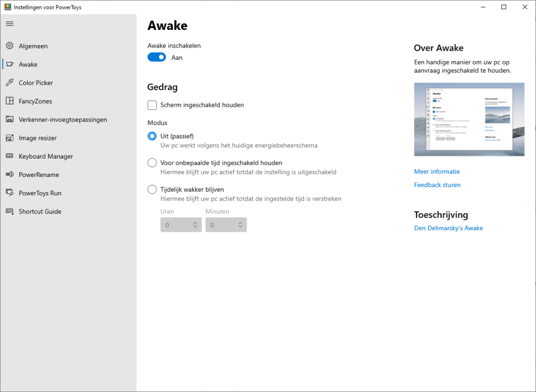Screen dimensions: 536x392
Task: Click the Feedback sturen link
Action: (x=437, y=185)
